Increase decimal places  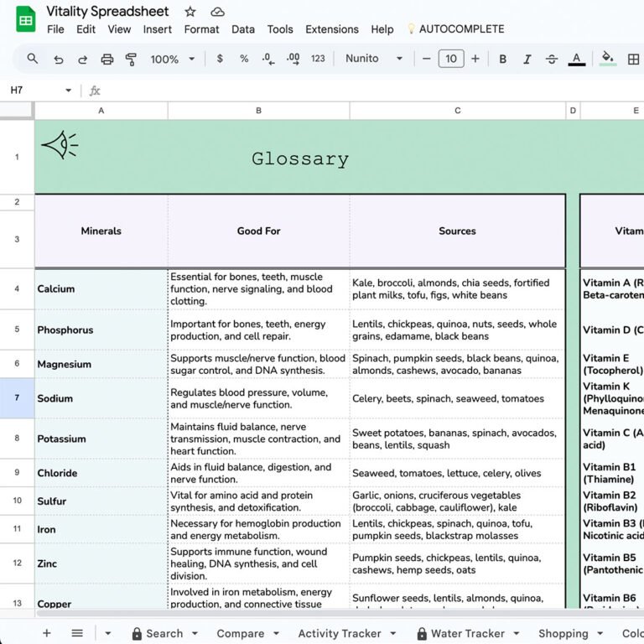click(x=293, y=59)
